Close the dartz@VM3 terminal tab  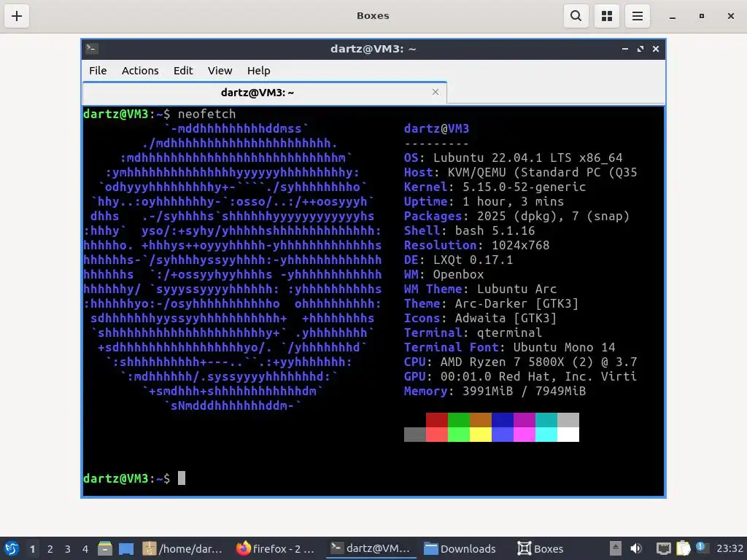[x=436, y=92]
